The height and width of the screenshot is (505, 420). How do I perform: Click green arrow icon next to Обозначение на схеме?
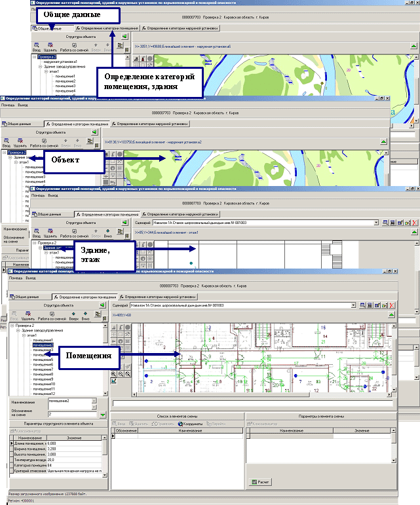[x=103, y=414]
